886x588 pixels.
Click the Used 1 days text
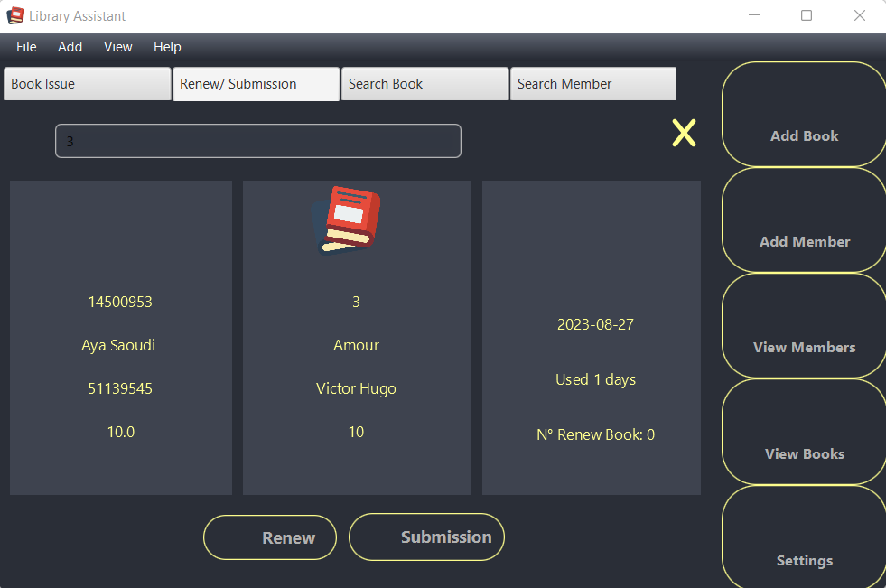(x=595, y=379)
